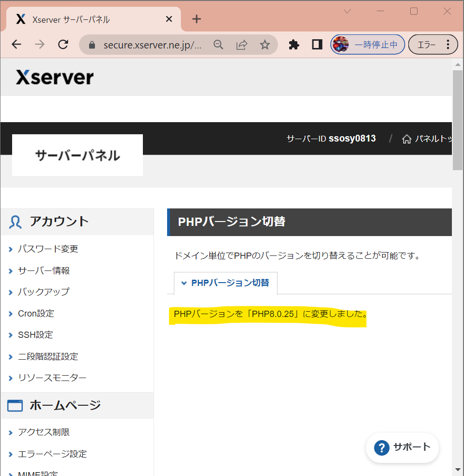The image size is (464, 476).
Task: Click the scrollbar down arrow
Action: 458,470
